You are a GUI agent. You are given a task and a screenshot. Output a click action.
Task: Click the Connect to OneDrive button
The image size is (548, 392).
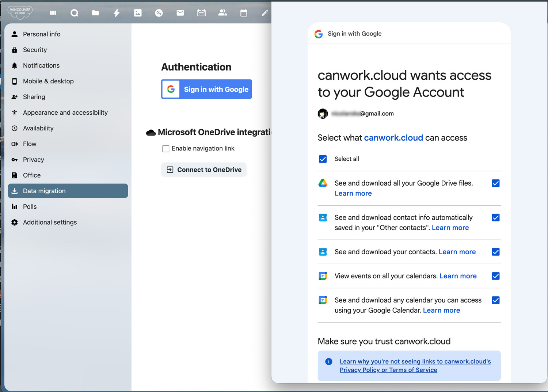tap(203, 170)
